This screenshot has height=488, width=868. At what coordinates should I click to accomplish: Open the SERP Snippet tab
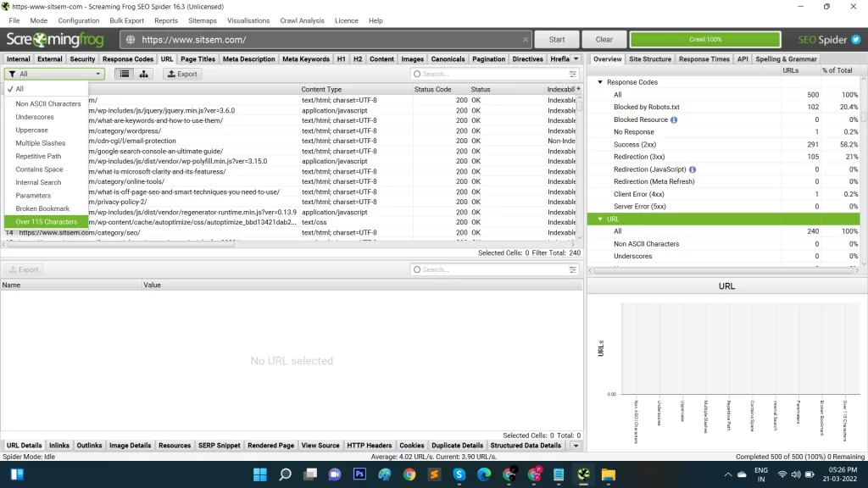click(220, 446)
